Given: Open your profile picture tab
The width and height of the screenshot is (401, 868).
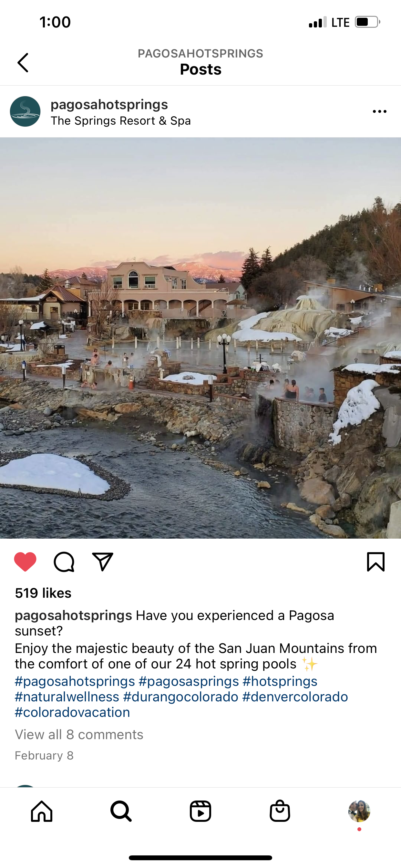Looking at the screenshot, I should 359,811.
